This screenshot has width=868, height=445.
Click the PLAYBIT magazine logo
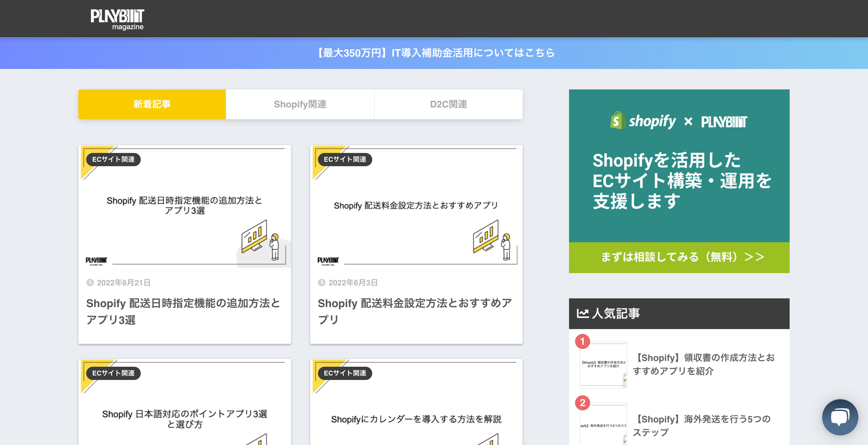click(117, 19)
